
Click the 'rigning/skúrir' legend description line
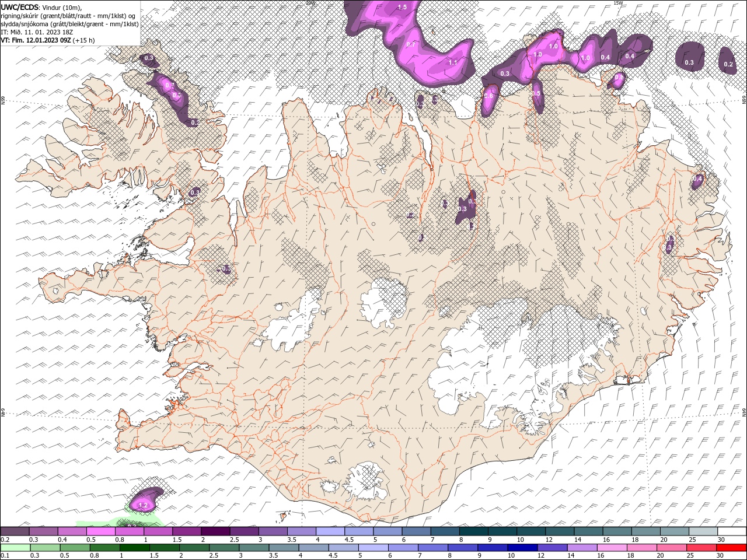[x=68, y=16]
